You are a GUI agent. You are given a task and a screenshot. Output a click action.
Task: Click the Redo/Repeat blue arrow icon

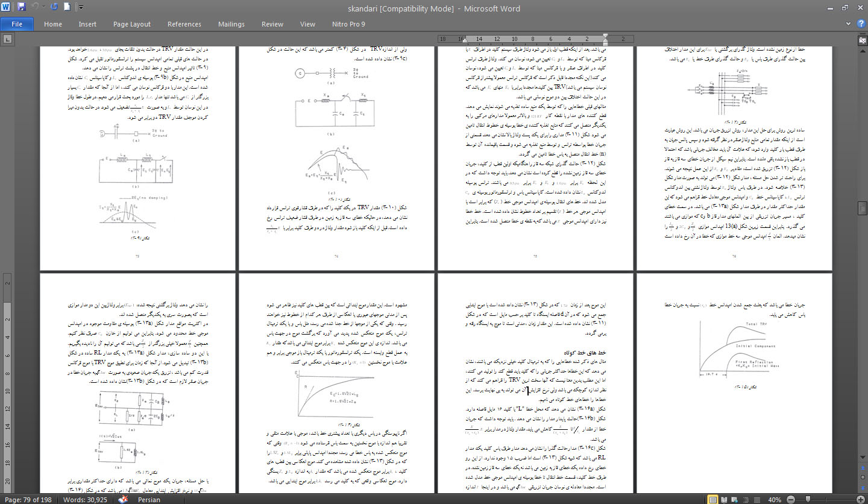coord(54,7)
